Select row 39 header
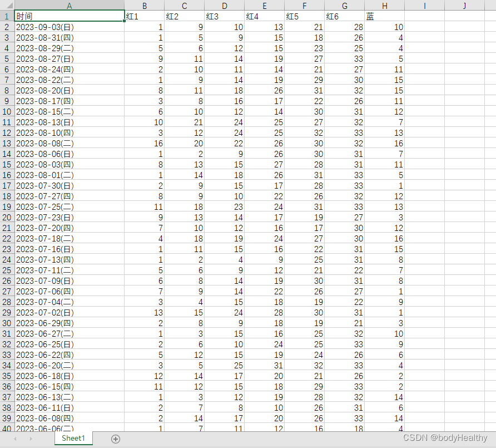496x448 pixels. (x=7, y=419)
